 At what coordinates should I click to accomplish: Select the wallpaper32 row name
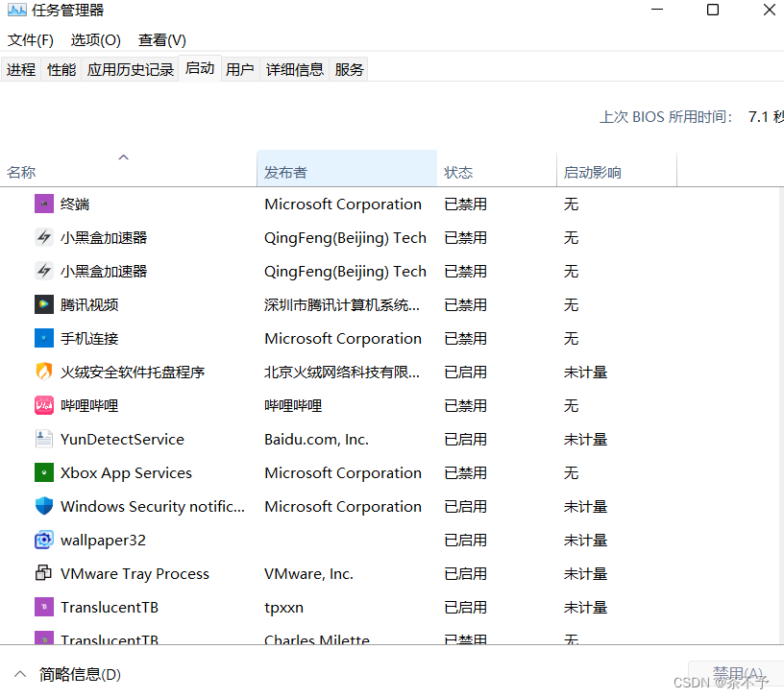coord(103,541)
